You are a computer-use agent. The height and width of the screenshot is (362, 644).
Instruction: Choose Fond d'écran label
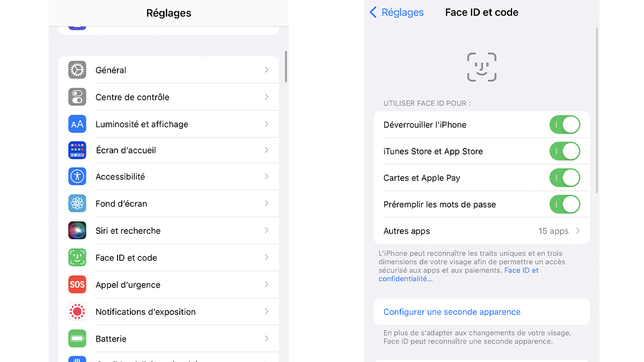pos(121,204)
